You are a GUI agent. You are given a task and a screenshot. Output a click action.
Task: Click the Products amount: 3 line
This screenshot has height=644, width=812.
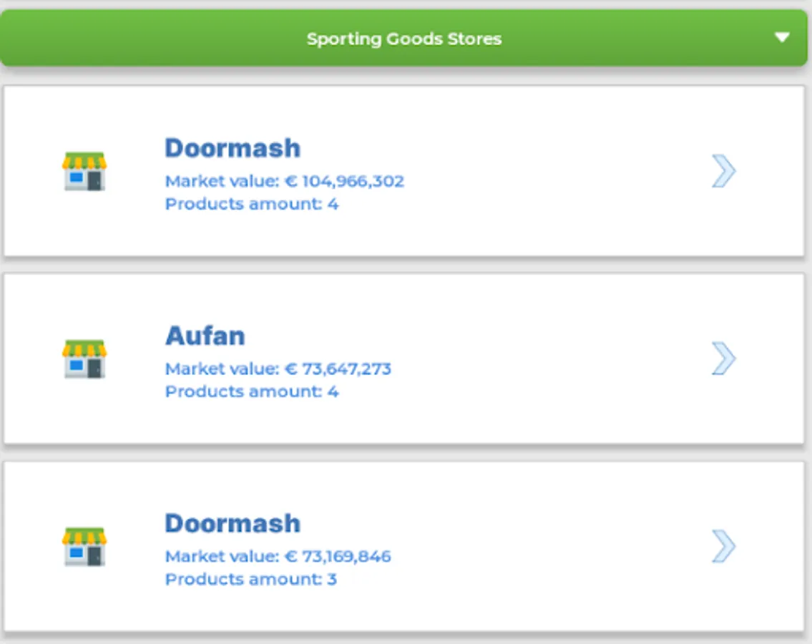coord(250,579)
